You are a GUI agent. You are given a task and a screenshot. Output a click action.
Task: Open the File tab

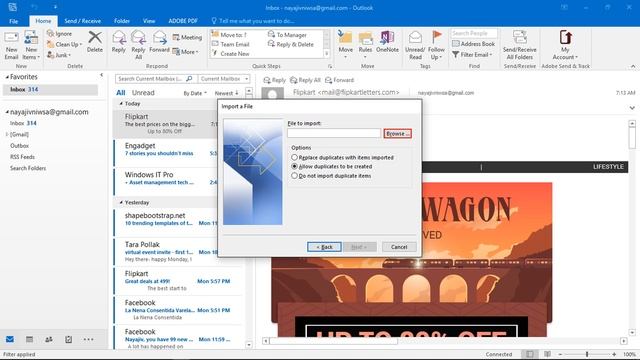(13, 21)
